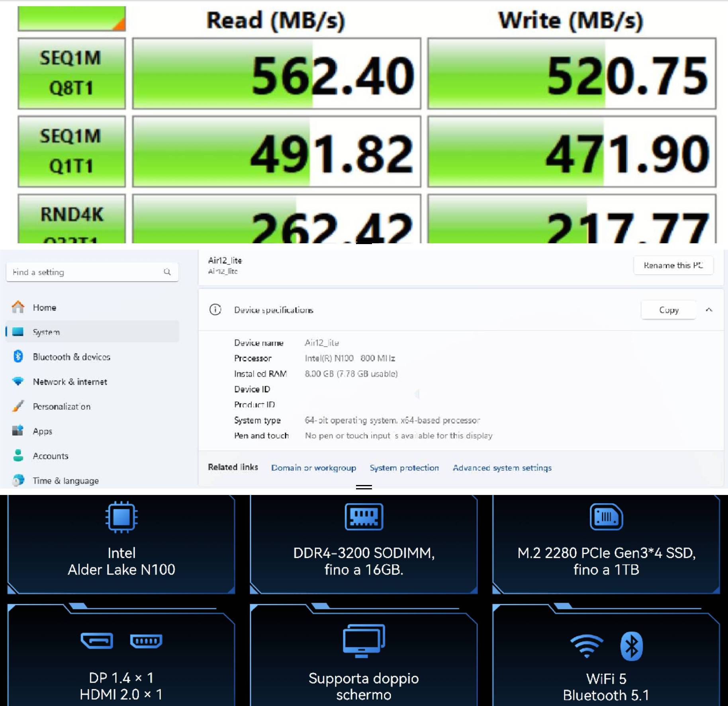Viewport: 728px width, 706px height.
Task: Open System protection link
Action: coord(404,468)
